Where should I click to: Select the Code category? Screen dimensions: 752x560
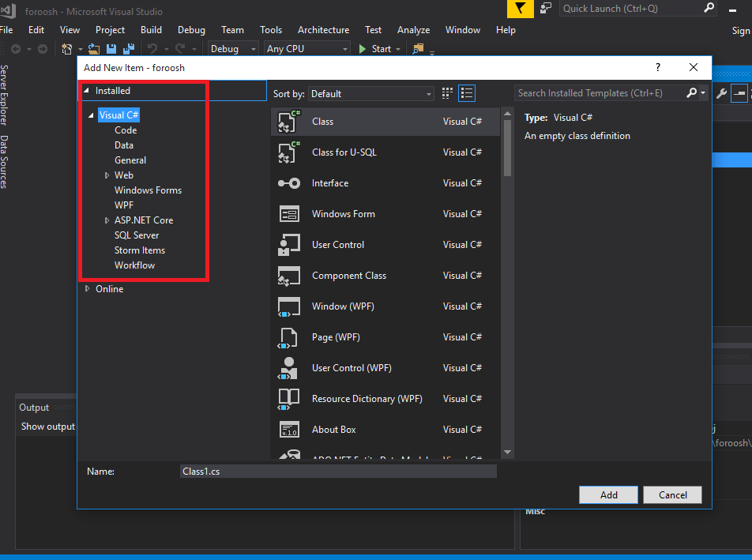click(126, 130)
